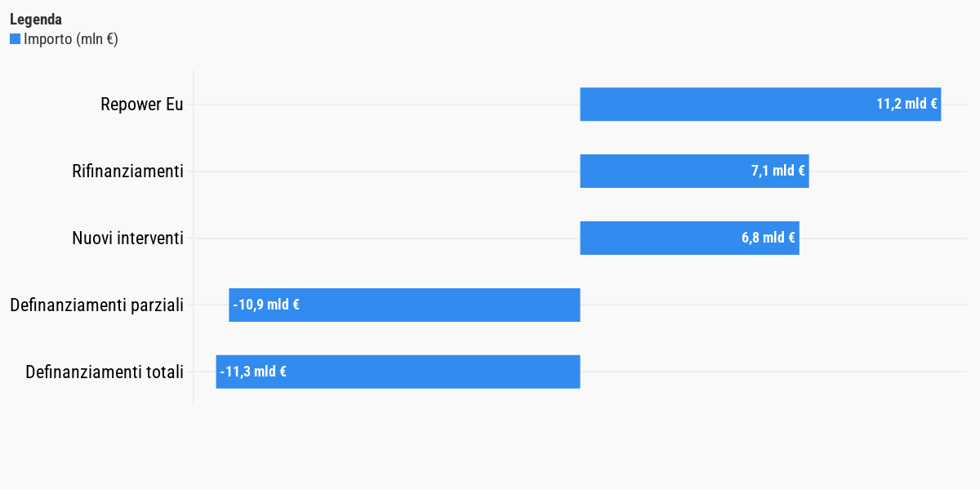This screenshot has width=980, height=490.
Task: Click the blue Importo legend color square
Action: 15,39
